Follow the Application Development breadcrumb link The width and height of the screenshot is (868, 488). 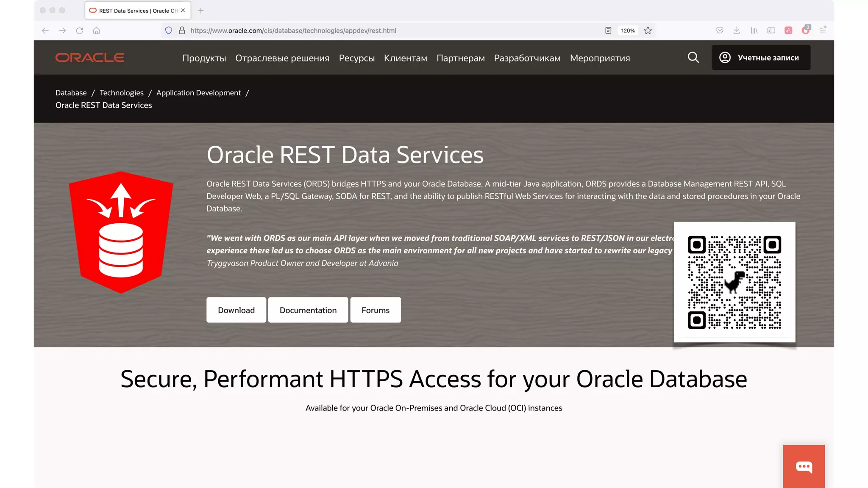[198, 93]
